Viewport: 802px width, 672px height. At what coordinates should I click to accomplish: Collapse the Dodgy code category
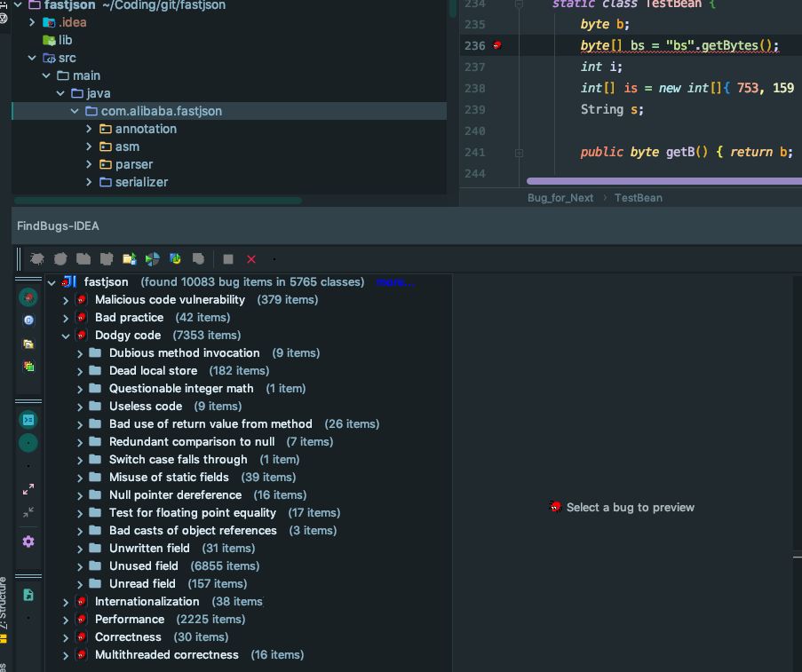[x=66, y=336]
